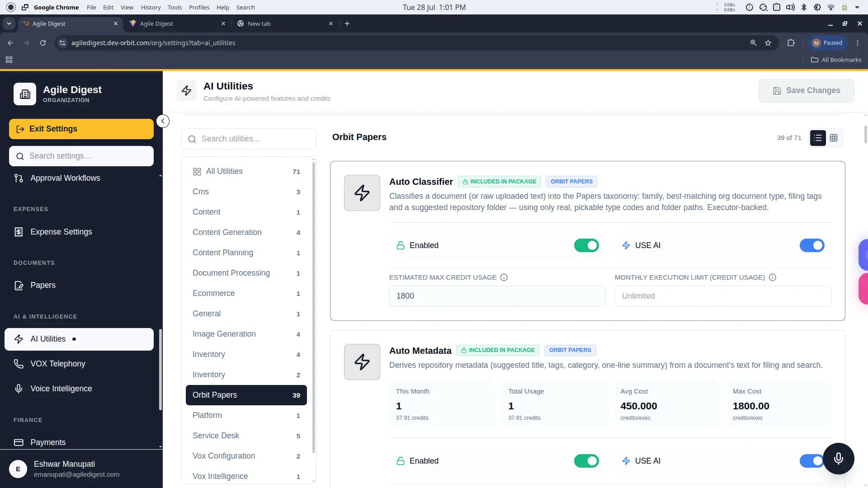Screen dimensions: 868x488
Task: Click the Search settings field
Action: [81, 156]
